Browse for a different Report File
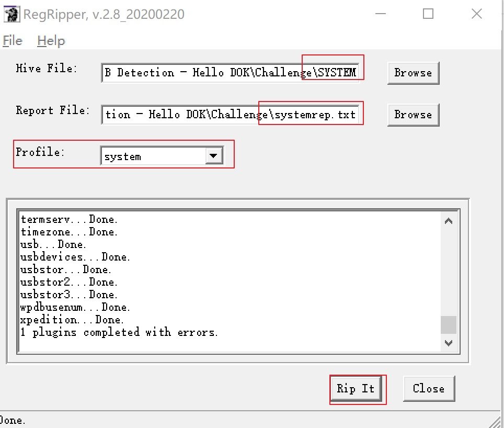 [413, 115]
